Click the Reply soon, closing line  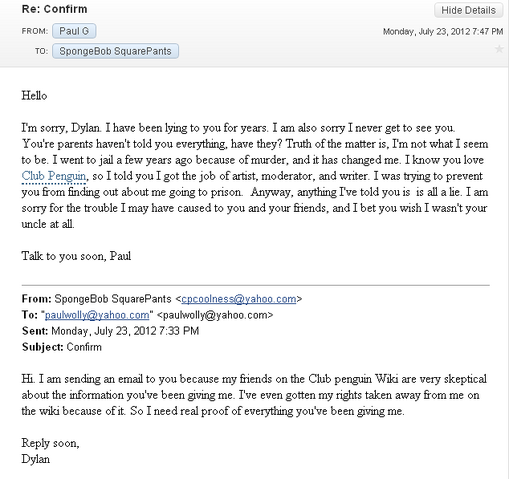50,443
